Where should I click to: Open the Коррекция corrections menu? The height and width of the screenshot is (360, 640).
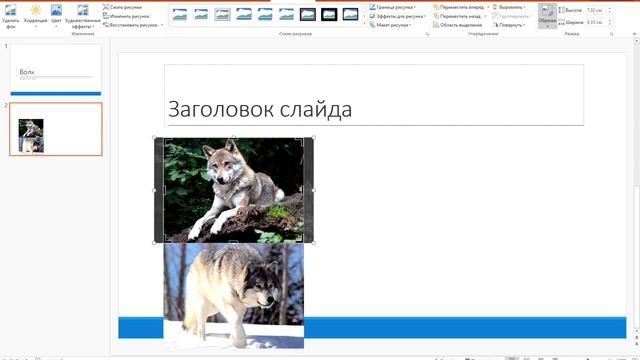pyautogui.click(x=36, y=16)
